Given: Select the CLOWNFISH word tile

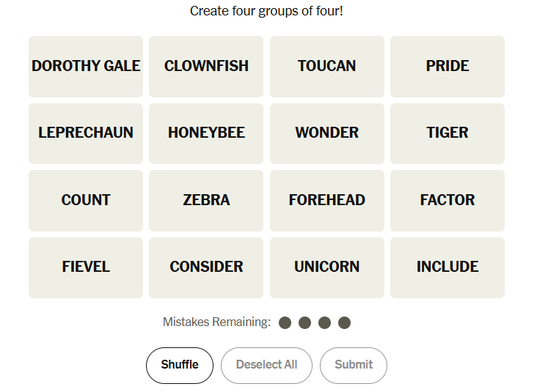Looking at the screenshot, I should [206, 66].
